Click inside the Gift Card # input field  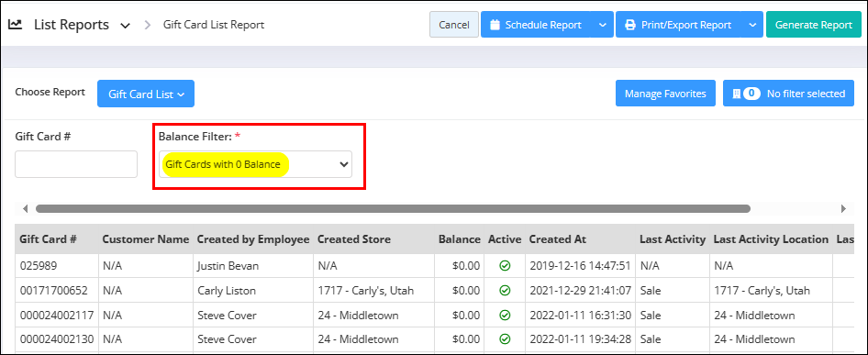pyautogui.click(x=76, y=164)
